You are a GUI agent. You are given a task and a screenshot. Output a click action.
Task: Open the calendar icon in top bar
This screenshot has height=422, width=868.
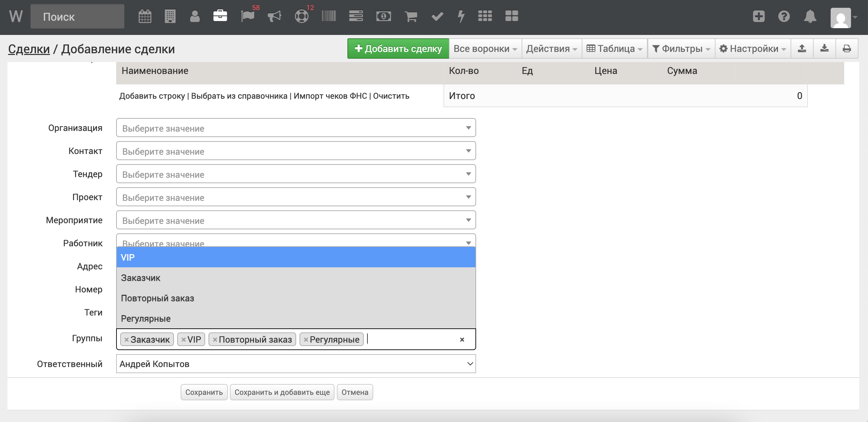[145, 16]
